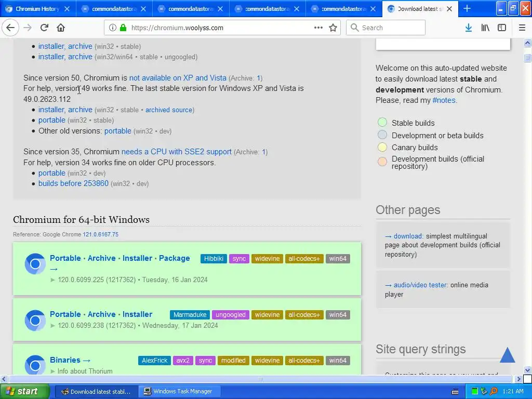
Task: Switch to Windows Task Manager taskbar item
Action: click(x=180, y=392)
